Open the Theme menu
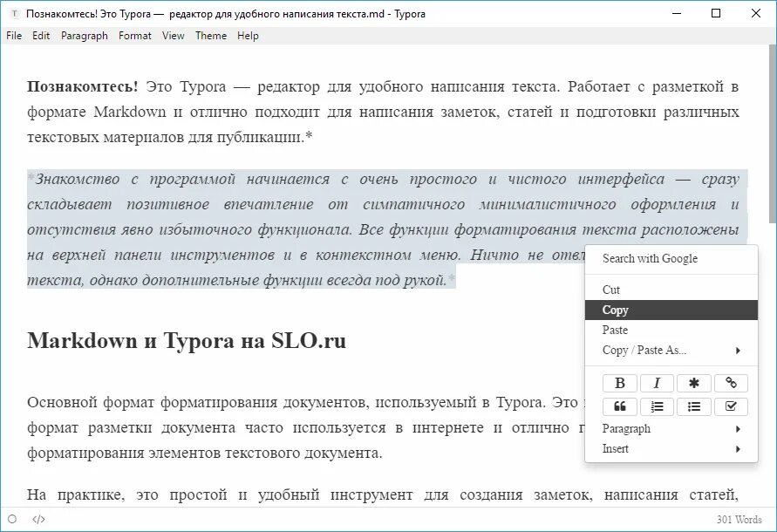777x532 pixels. tap(211, 36)
